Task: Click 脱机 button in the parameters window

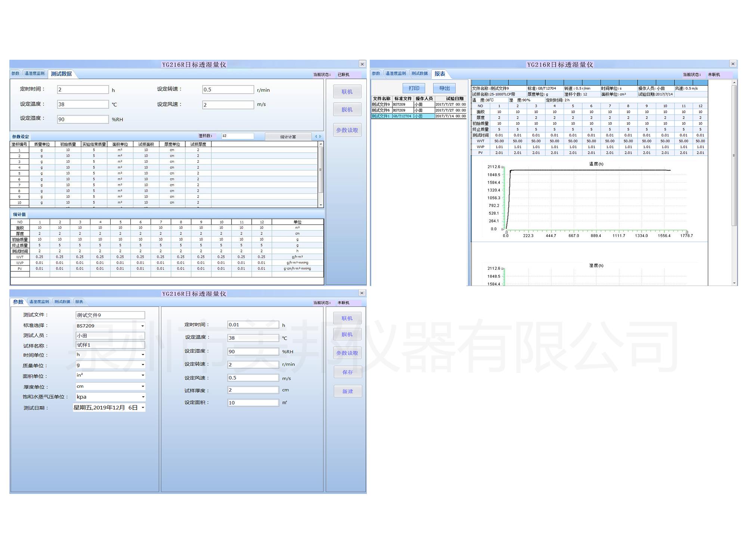Action: (x=347, y=335)
